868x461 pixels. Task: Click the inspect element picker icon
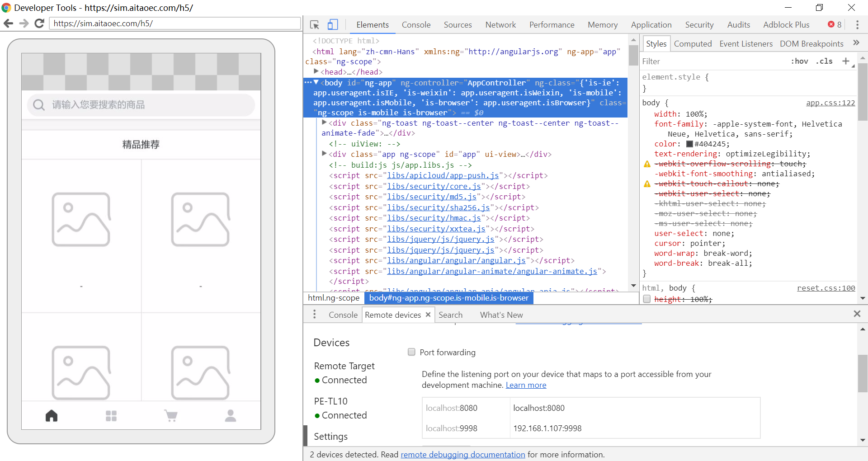pyautogui.click(x=315, y=25)
